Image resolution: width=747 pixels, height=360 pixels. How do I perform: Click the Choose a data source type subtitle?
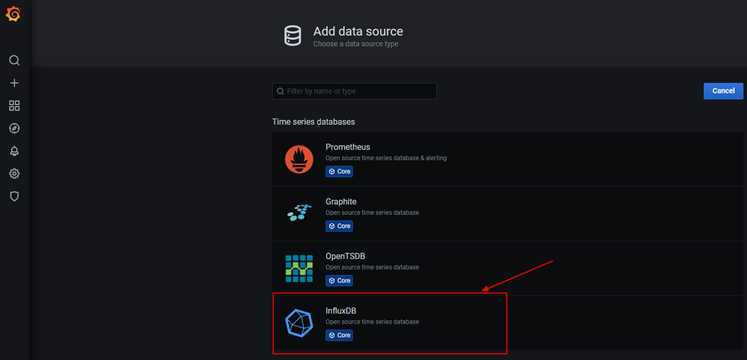[x=355, y=44]
